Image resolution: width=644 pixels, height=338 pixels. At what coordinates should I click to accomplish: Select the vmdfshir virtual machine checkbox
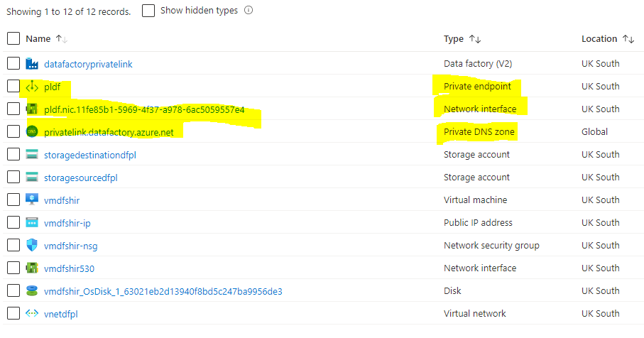tap(13, 200)
